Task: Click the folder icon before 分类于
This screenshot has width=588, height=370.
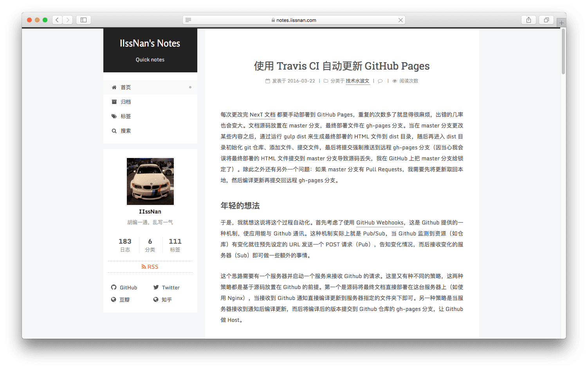Action: click(326, 81)
